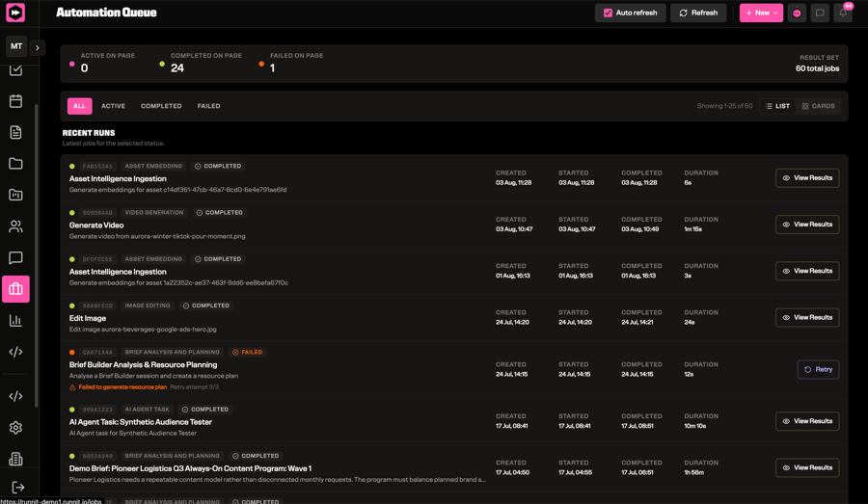View results for first Asset Intelligence Ingestion
Image resolution: width=868 pixels, height=504 pixels.
point(807,177)
